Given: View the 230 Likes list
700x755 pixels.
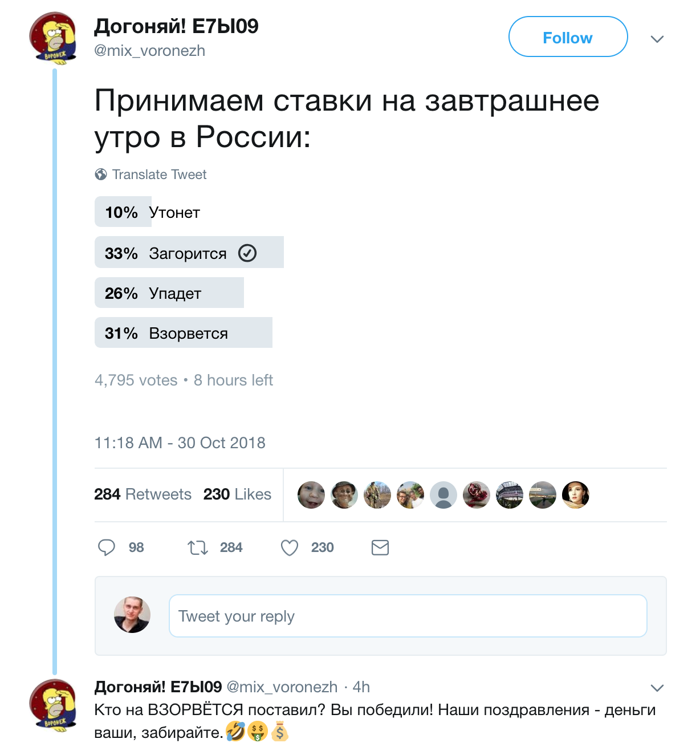Looking at the screenshot, I should 237,494.
